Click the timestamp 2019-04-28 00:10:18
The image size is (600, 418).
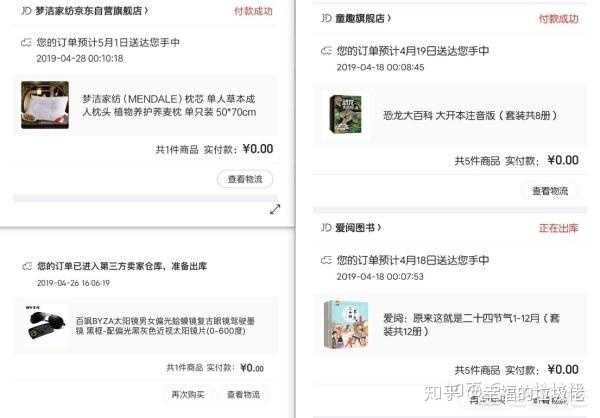[80, 59]
